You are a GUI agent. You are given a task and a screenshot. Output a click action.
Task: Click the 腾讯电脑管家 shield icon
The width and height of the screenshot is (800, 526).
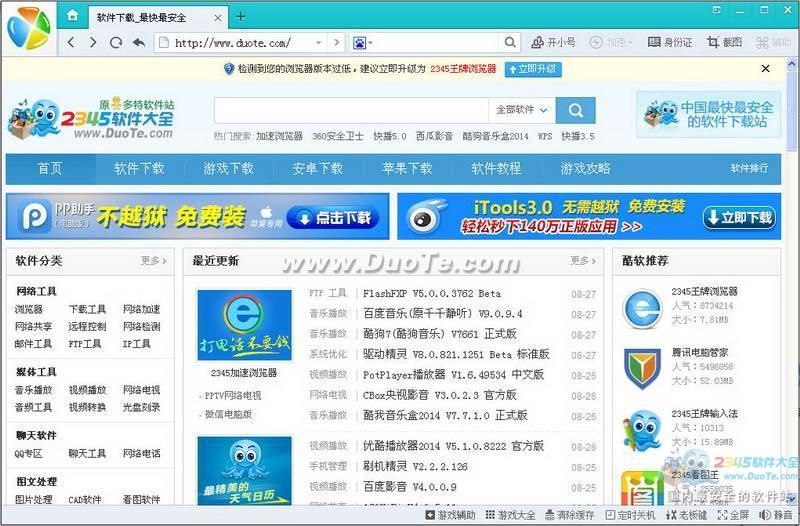[x=642, y=368]
